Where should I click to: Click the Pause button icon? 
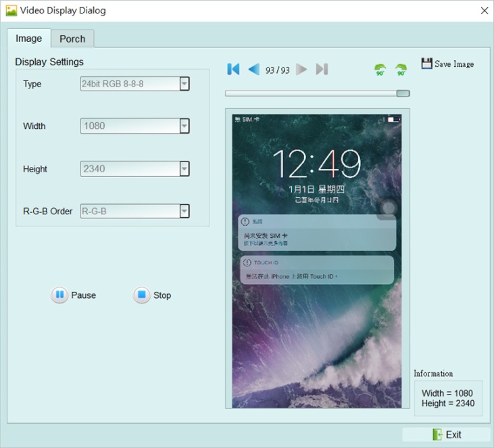point(59,295)
